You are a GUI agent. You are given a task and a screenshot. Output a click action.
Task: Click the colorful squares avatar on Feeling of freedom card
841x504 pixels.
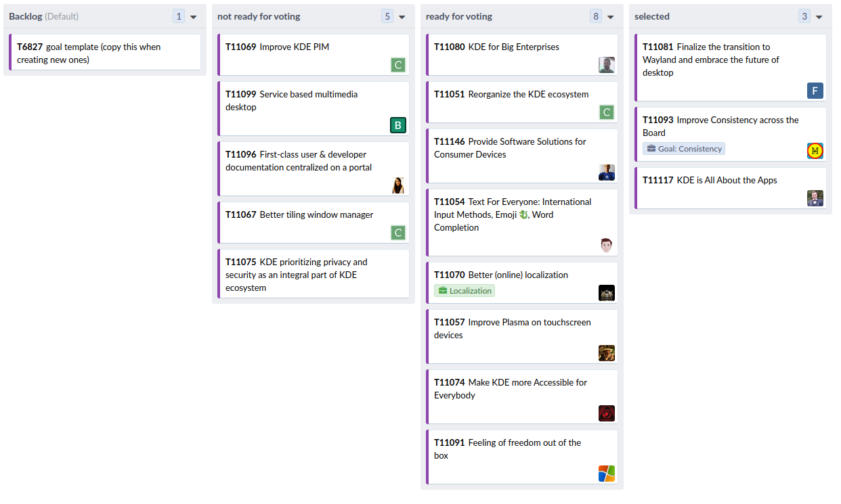[607, 474]
